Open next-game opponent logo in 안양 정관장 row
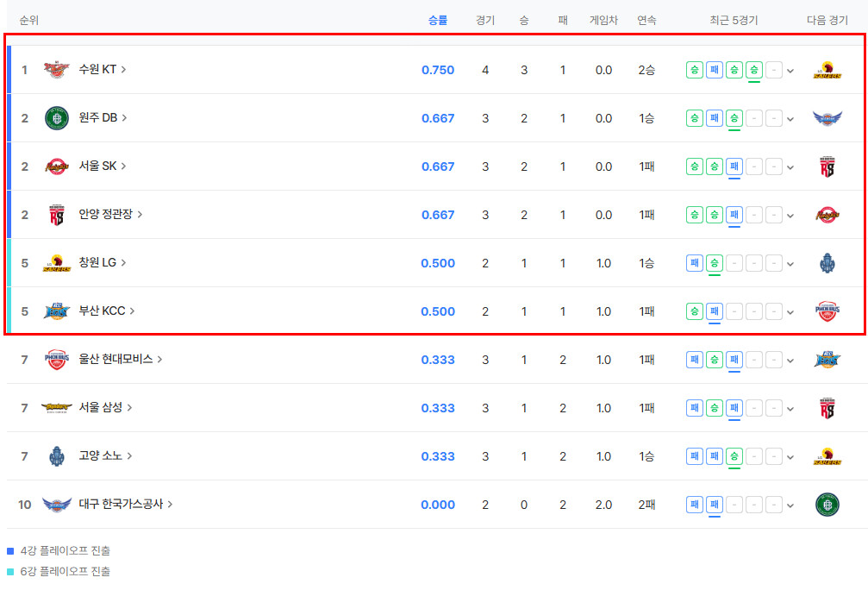Screen dimensions: 868x590 pyautogui.click(x=827, y=215)
